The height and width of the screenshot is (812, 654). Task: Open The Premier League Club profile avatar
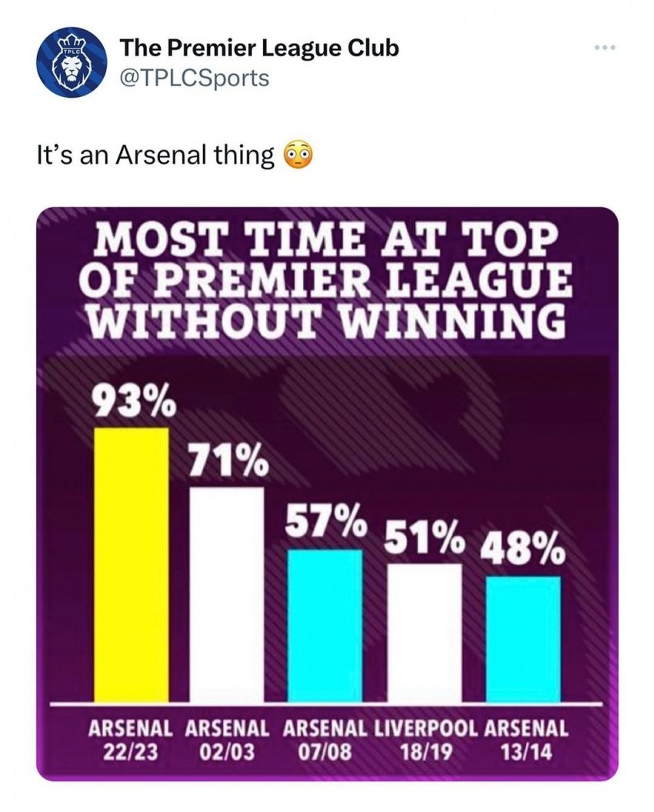coord(68,62)
